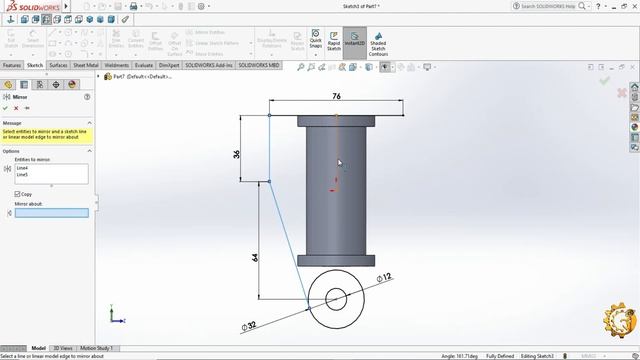The height and width of the screenshot is (360, 640).
Task: Open the View Settings monitor icon
Action: pyautogui.click(x=427, y=67)
